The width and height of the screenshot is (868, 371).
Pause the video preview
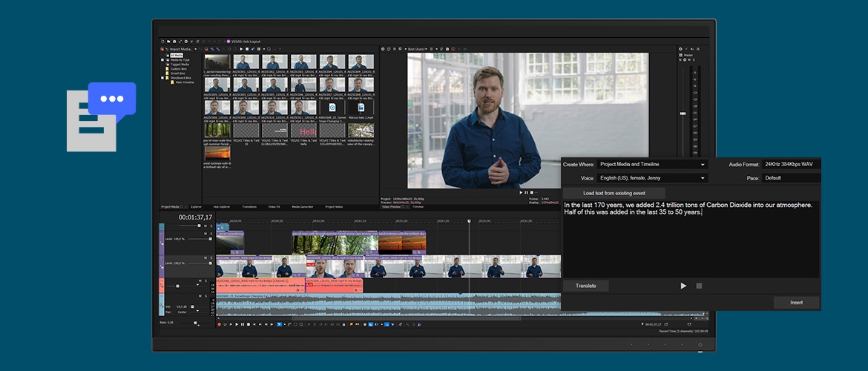pyautogui.click(x=527, y=192)
